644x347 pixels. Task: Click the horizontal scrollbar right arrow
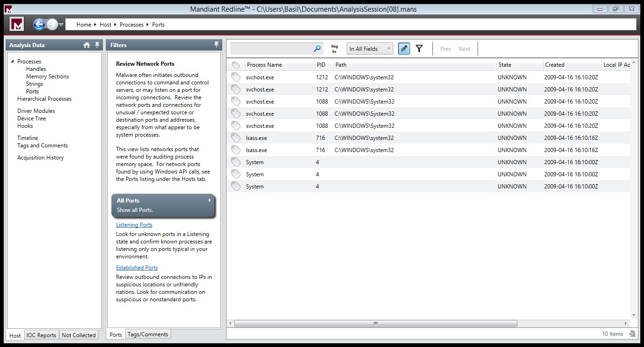(x=626, y=323)
